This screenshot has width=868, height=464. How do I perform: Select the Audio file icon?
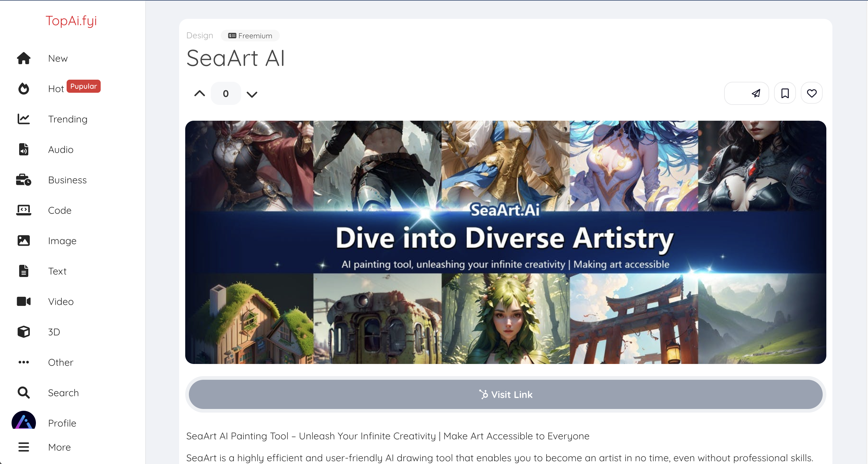coord(24,149)
